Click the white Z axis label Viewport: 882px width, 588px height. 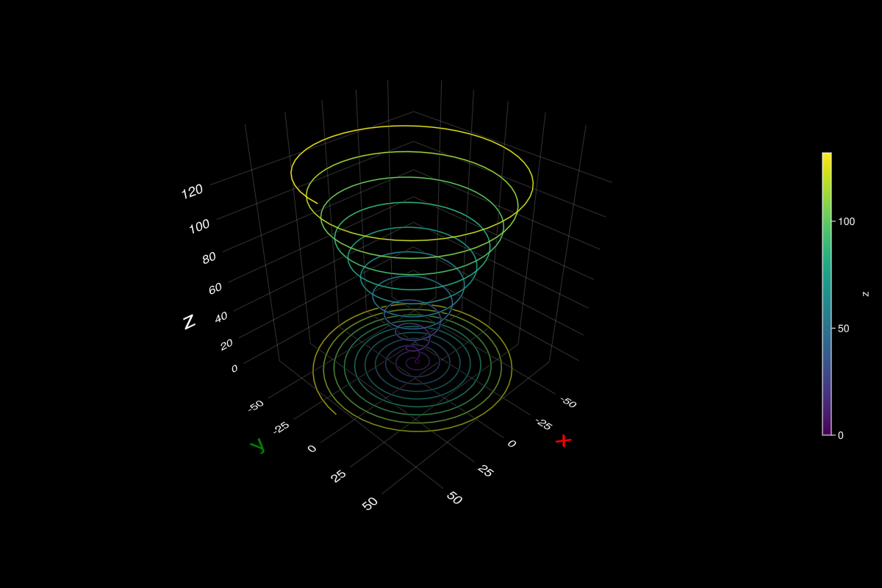(189, 322)
